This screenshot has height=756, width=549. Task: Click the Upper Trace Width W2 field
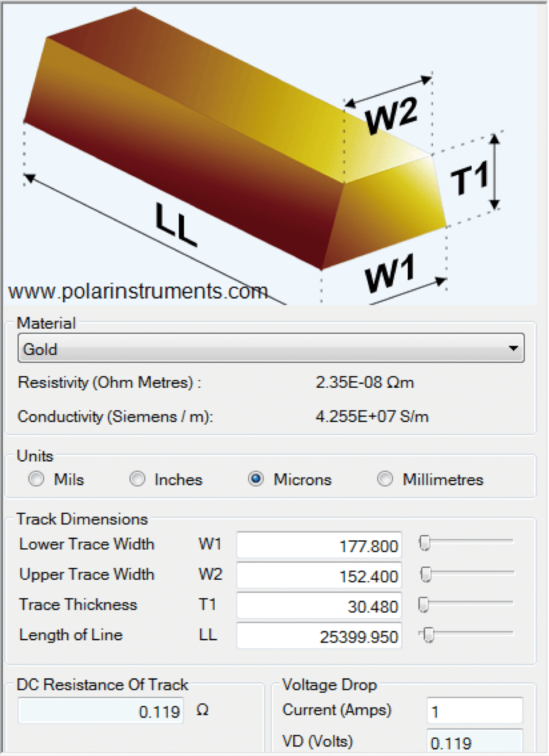(x=319, y=576)
